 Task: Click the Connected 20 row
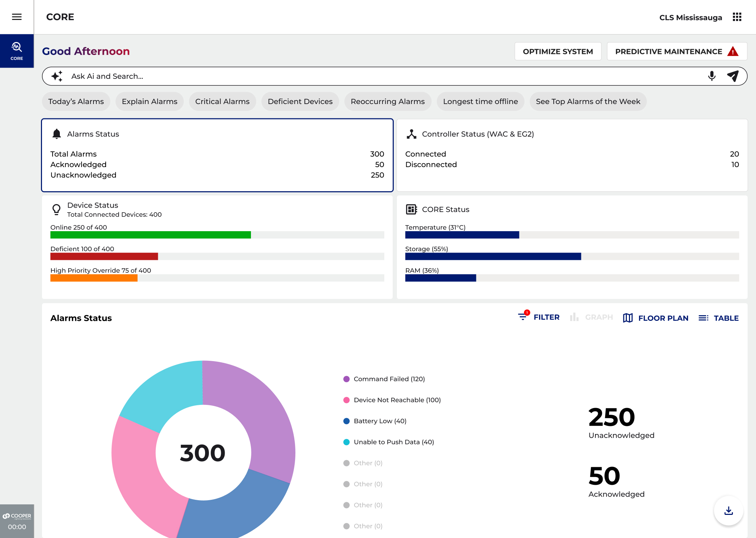tap(572, 154)
